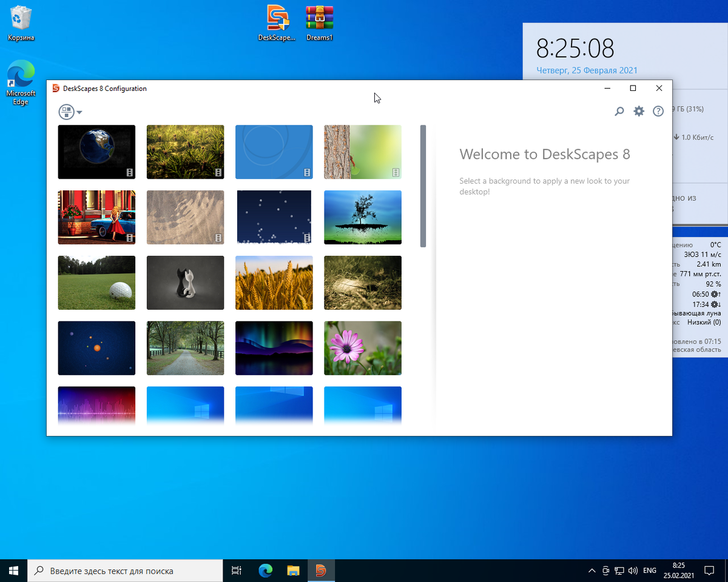Select the tree bark ladybug background
The width and height of the screenshot is (728, 582).
[362, 152]
